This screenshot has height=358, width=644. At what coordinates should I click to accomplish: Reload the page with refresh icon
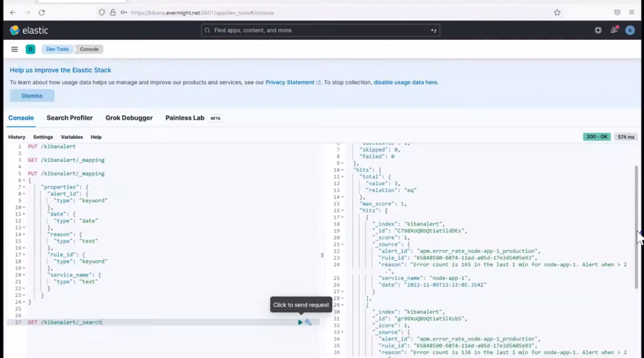click(42, 12)
